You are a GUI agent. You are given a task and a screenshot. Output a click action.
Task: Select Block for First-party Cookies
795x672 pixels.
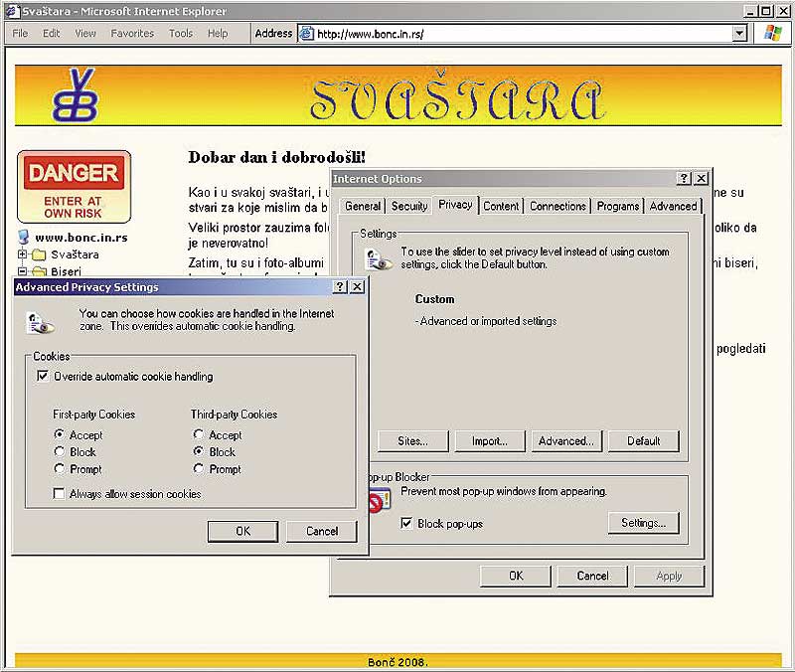coord(60,451)
